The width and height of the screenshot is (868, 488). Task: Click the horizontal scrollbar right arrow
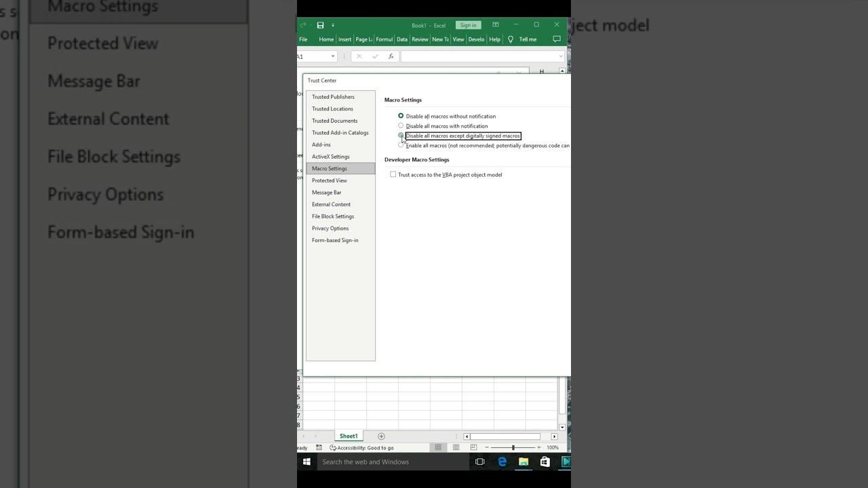tap(554, 436)
